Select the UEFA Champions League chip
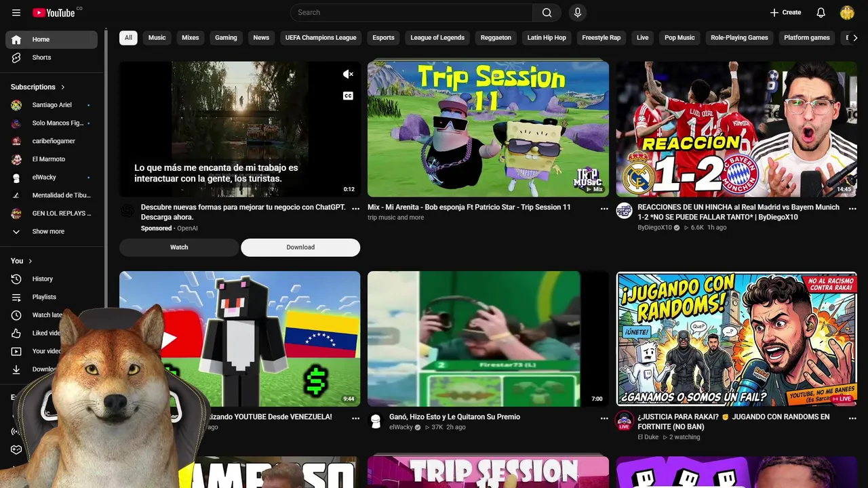Image resolution: width=868 pixels, height=488 pixels. click(321, 38)
